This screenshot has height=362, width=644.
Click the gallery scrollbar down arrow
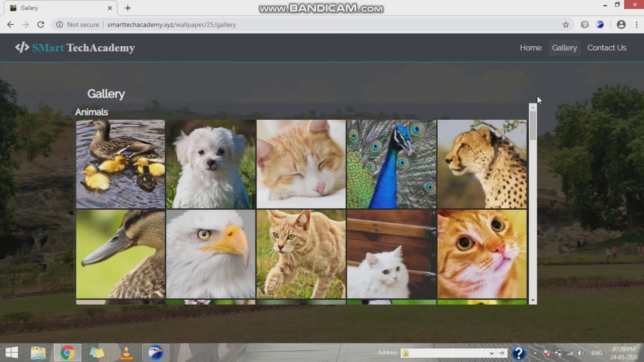coord(533,300)
